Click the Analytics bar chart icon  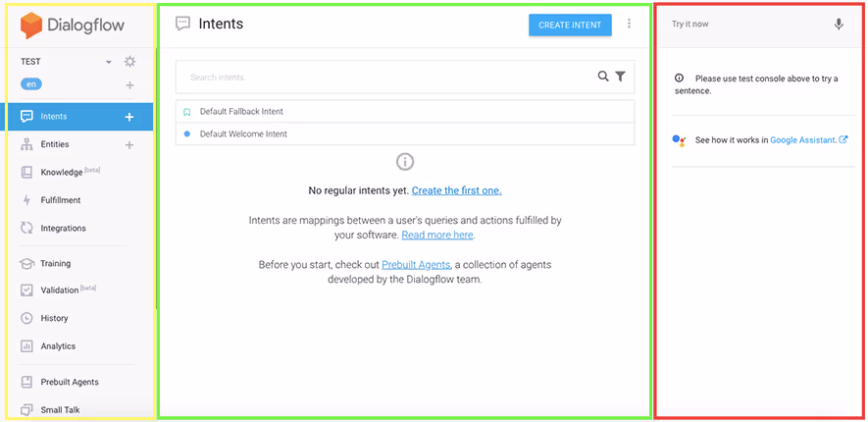(26, 346)
